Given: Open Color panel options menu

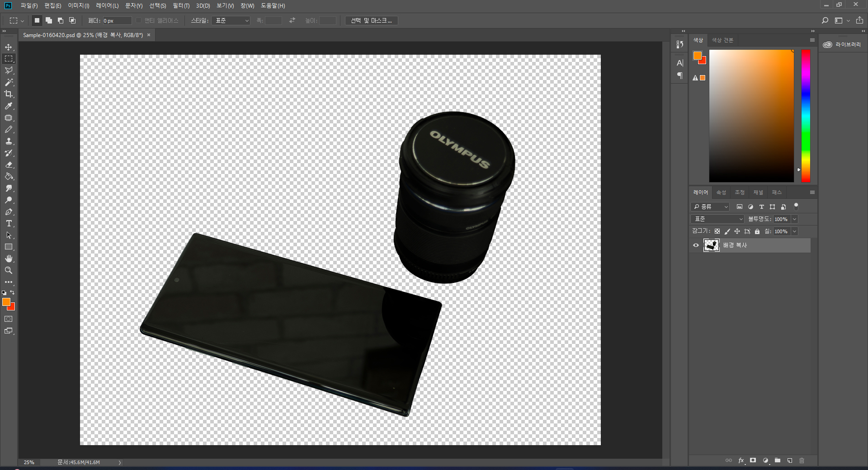Looking at the screenshot, I should tap(812, 40).
